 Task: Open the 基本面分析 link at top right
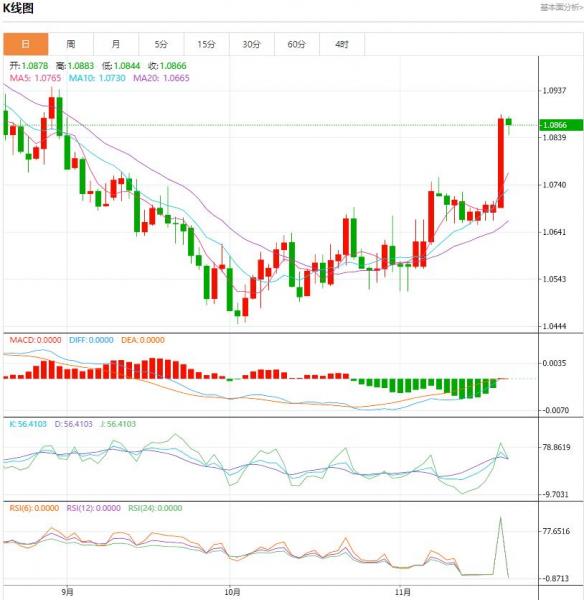pyautogui.click(x=561, y=8)
